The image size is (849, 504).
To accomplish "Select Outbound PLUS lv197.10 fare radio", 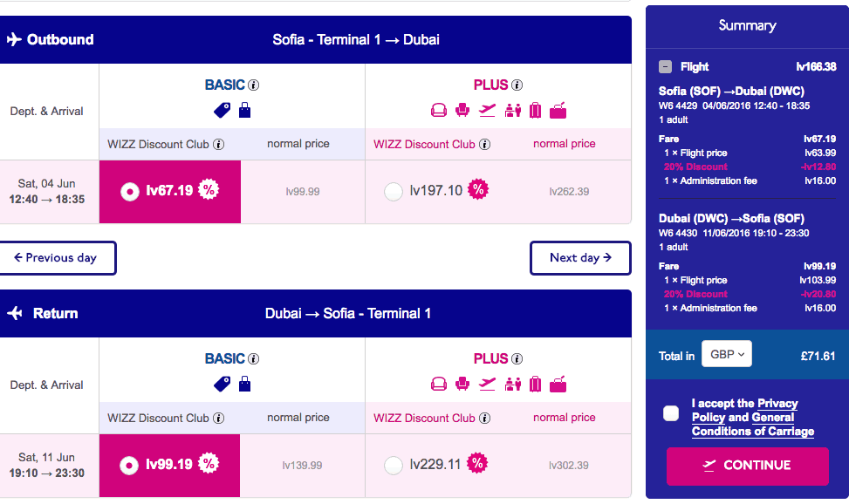I will click(394, 191).
